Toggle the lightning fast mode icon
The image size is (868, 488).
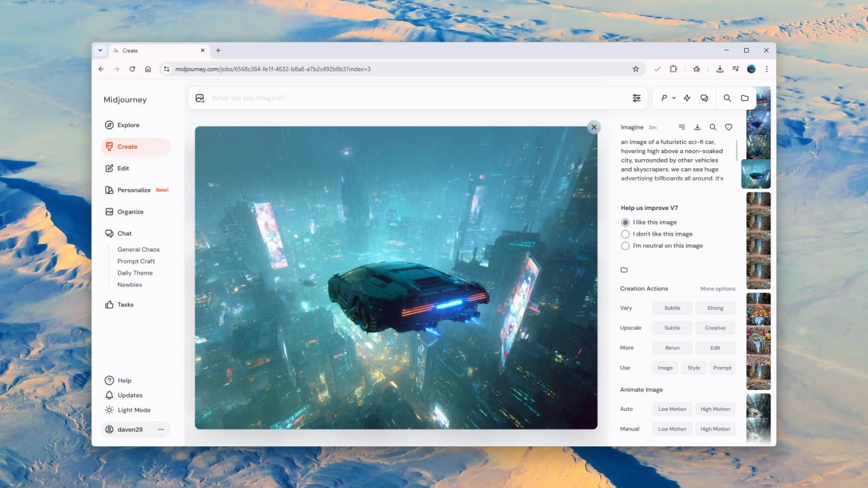coord(687,98)
